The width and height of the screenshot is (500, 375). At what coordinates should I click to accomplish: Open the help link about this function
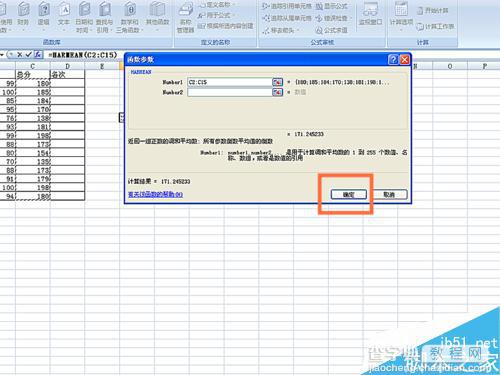point(155,194)
